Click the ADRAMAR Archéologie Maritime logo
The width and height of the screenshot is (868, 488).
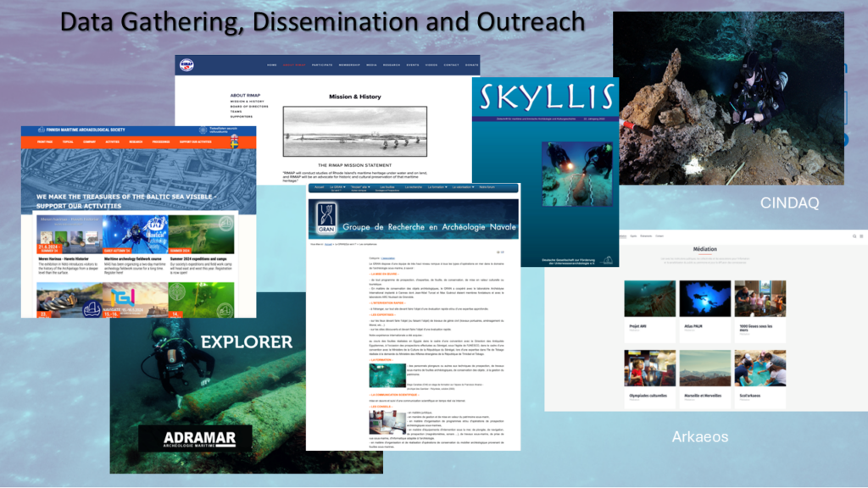coord(195,440)
